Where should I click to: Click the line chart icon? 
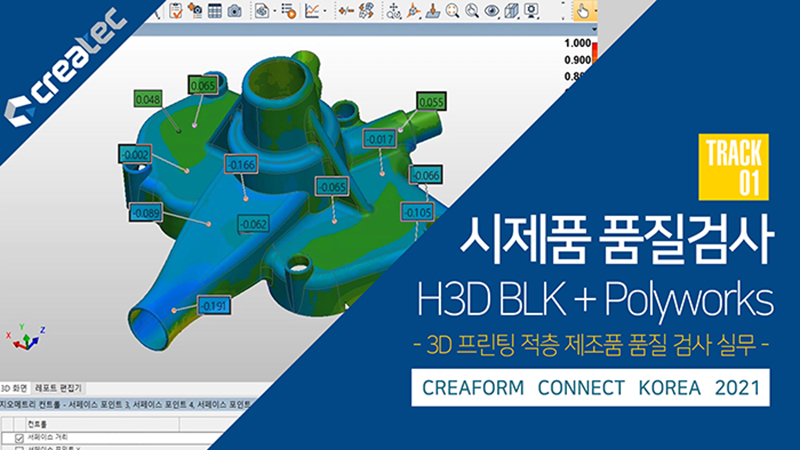[x=312, y=11]
